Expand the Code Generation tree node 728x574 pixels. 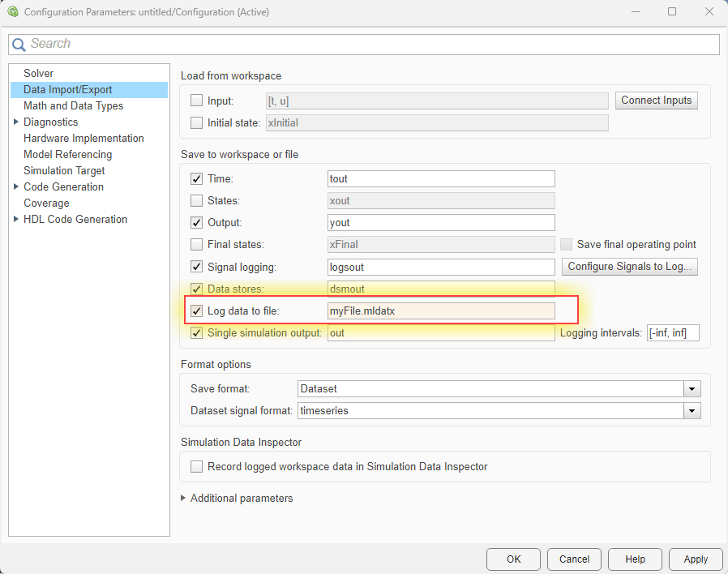pos(15,186)
